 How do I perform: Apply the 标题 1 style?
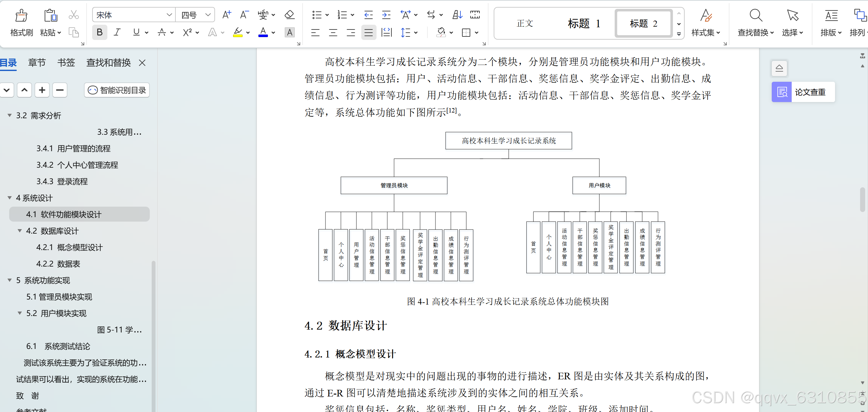(x=584, y=23)
